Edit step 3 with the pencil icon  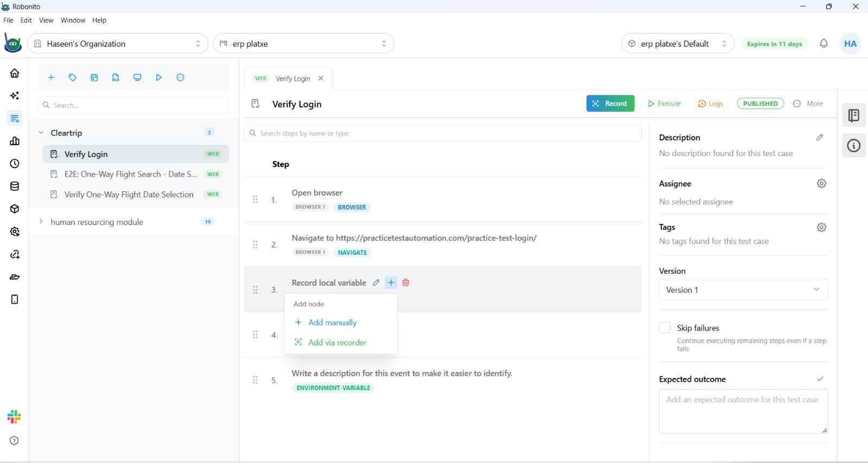376,282
